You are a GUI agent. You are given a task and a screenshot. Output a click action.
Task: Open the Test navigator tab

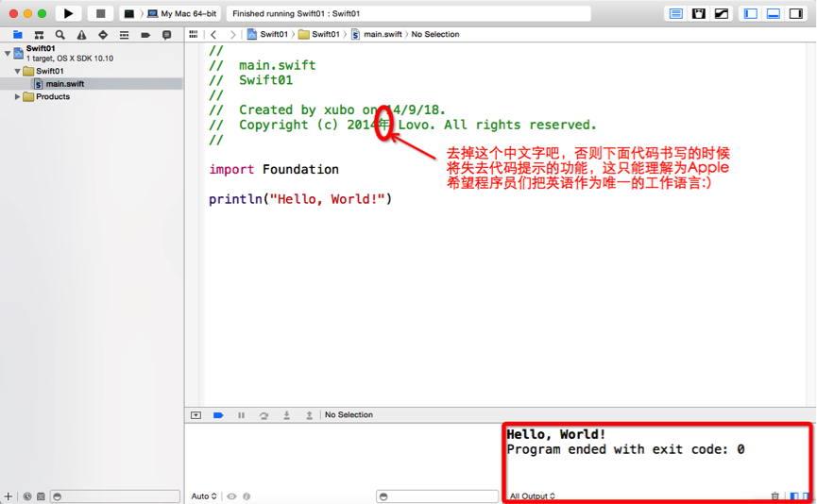point(103,35)
